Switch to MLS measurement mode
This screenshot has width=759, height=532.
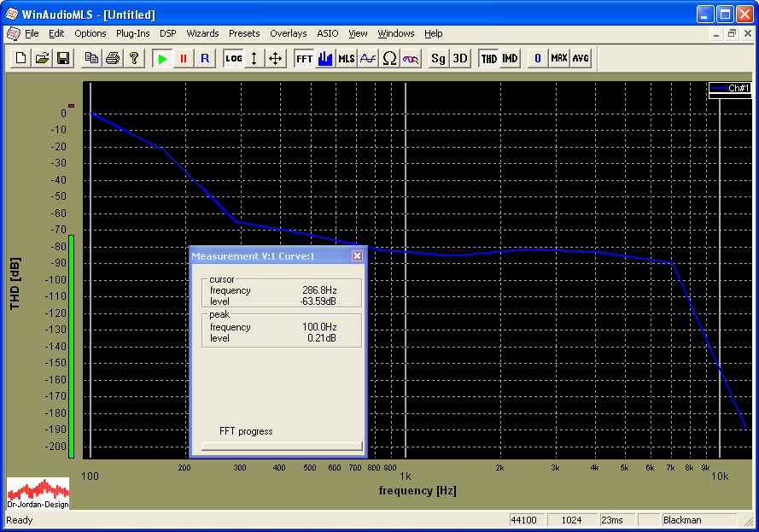coord(346,58)
